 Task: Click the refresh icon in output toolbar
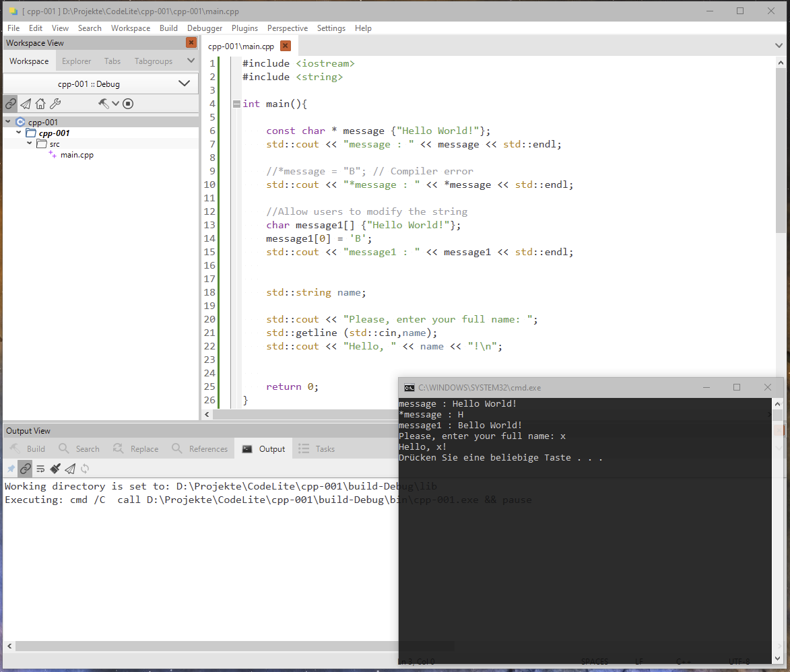click(x=85, y=469)
